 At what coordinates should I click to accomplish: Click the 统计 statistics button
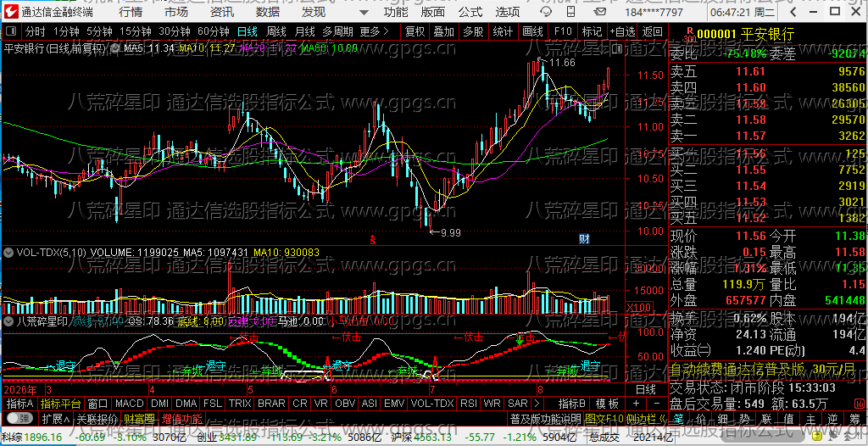point(503,31)
